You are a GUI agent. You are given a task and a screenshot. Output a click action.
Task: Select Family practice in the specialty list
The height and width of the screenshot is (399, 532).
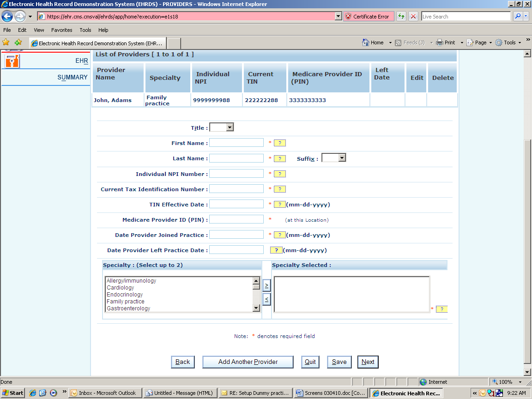click(x=126, y=302)
